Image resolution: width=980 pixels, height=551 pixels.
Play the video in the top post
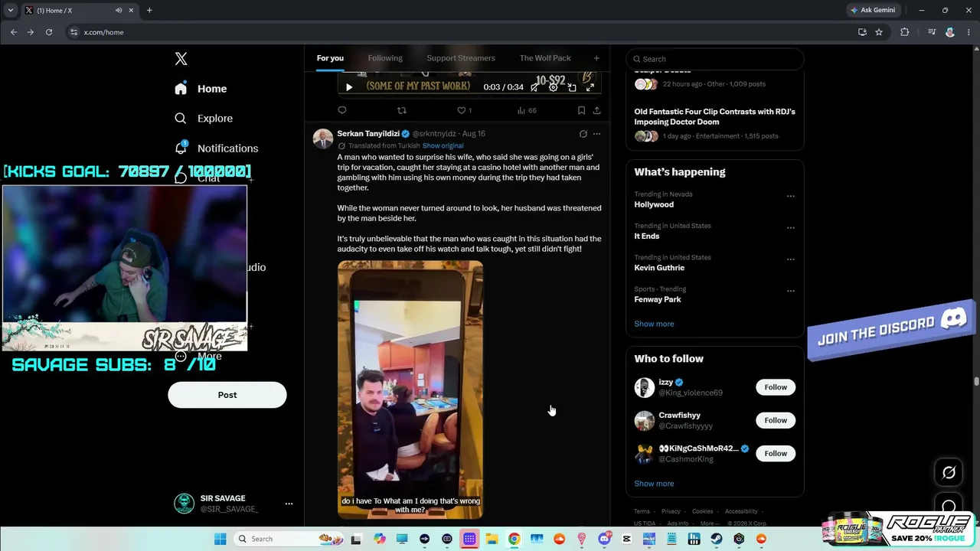[349, 87]
